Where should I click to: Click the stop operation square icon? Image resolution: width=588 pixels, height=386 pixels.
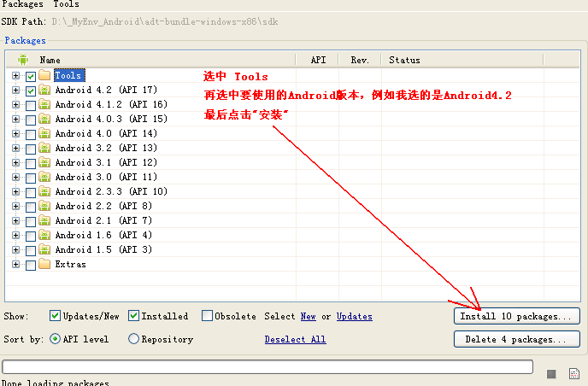551,374
